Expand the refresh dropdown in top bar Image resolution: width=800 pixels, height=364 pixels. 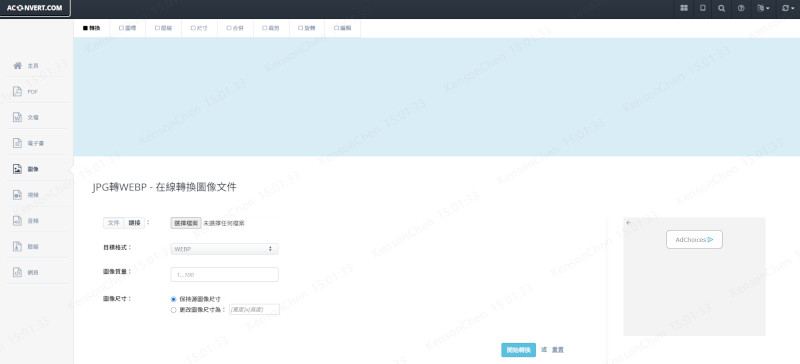pyautogui.click(x=787, y=9)
